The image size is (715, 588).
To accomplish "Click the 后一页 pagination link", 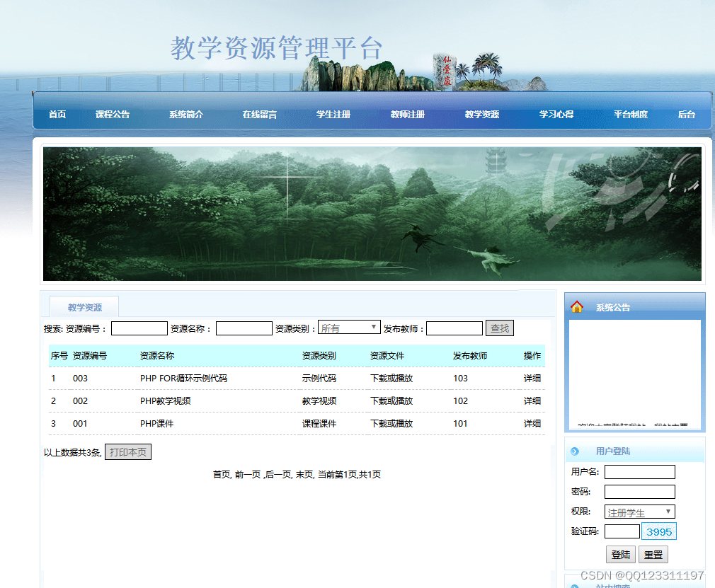I will (278, 475).
